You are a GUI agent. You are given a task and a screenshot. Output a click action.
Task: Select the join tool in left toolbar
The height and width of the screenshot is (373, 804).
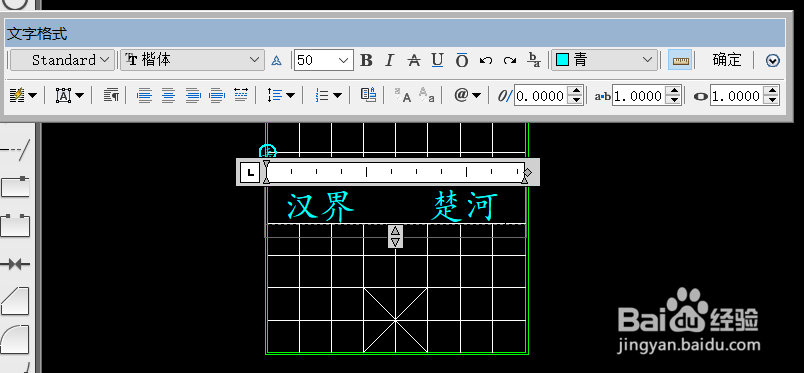point(15,264)
